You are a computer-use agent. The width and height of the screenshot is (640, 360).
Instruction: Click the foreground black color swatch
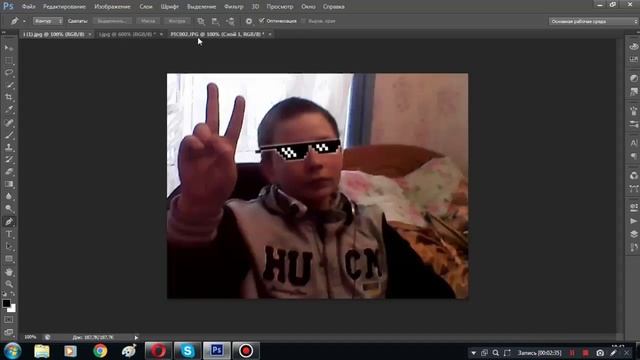click(6, 303)
